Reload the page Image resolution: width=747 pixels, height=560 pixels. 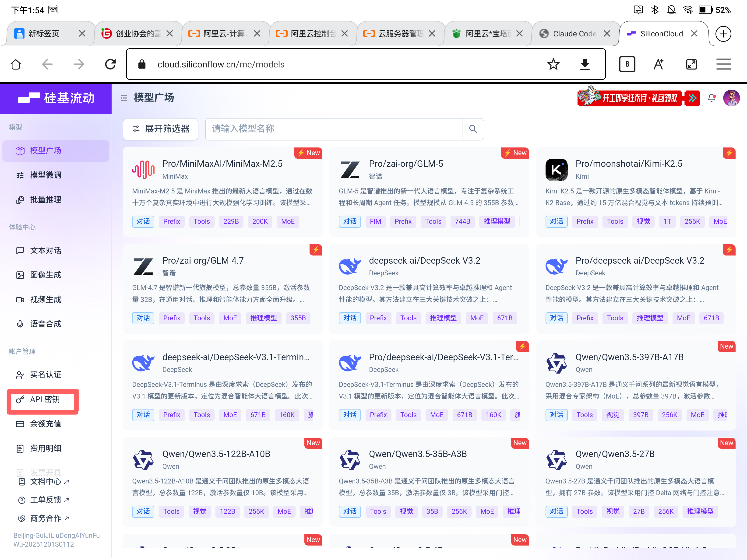click(110, 64)
